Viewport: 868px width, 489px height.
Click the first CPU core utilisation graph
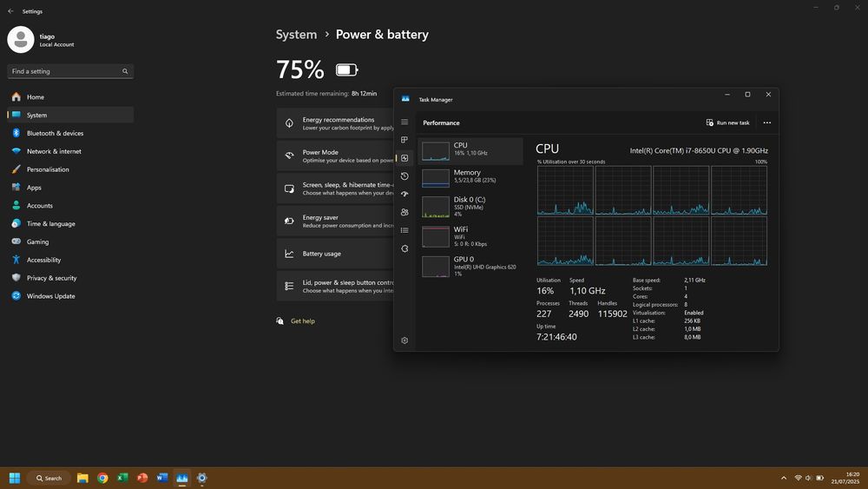point(565,190)
